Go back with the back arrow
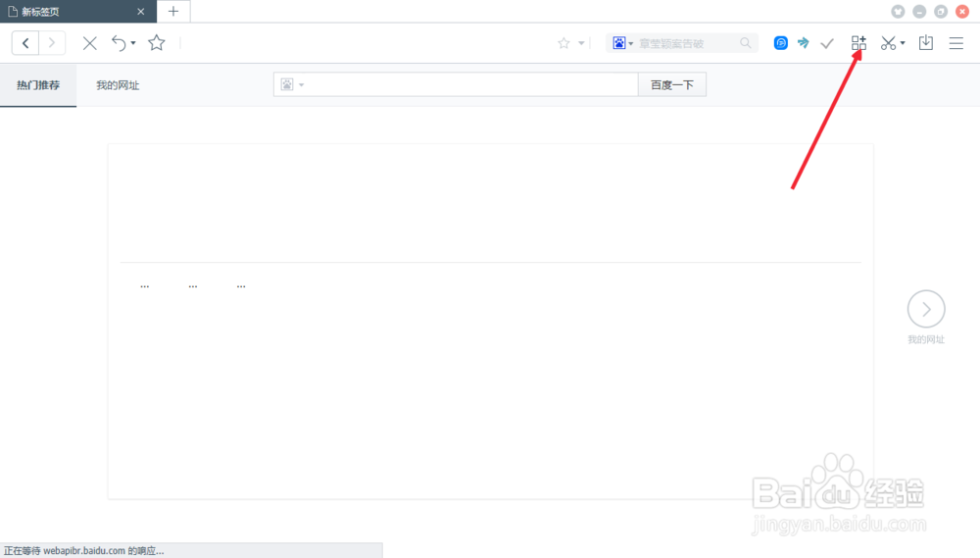 click(x=25, y=43)
